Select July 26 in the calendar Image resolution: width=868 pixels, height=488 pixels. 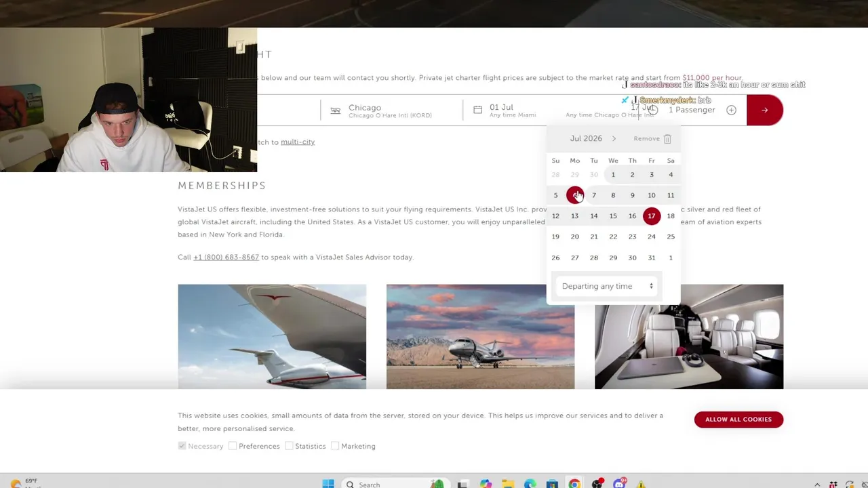tap(555, 258)
